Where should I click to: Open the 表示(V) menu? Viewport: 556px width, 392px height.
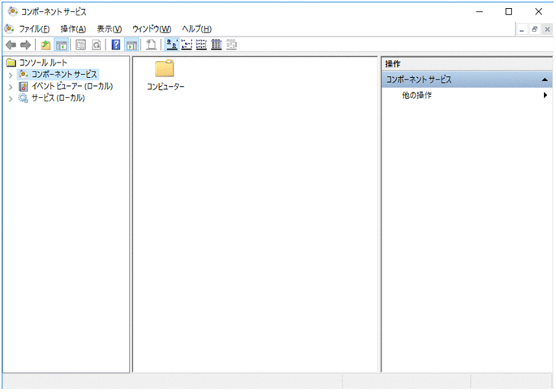coord(109,28)
